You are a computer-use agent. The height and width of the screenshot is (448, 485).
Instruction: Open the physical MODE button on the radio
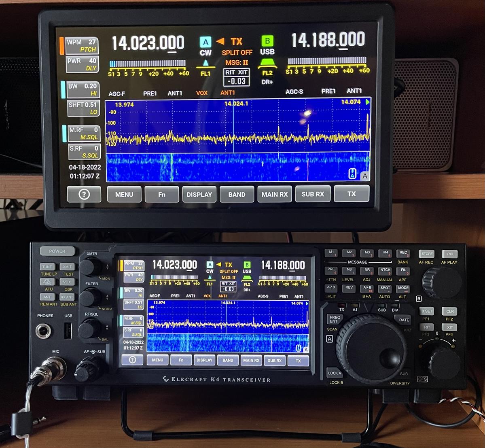[403, 288]
